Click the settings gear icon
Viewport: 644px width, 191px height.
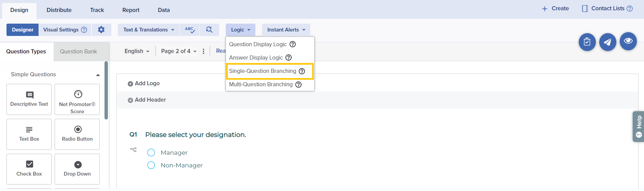tap(101, 30)
